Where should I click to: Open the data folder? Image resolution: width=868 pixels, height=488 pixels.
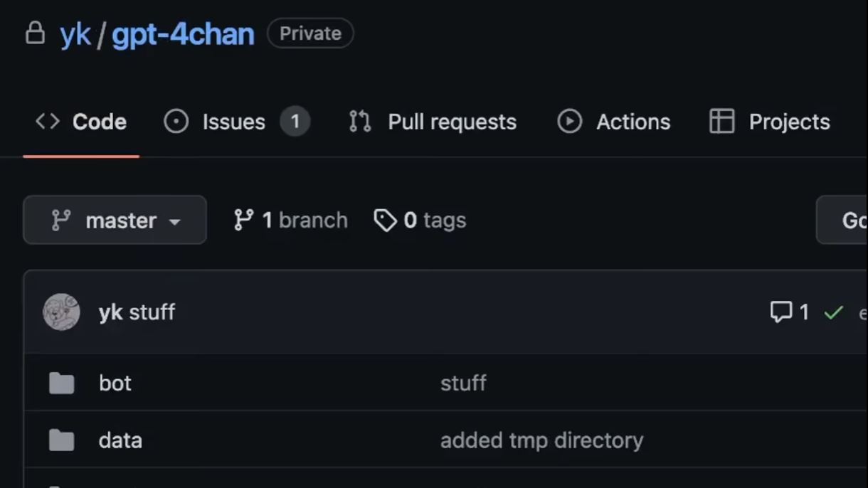[120, 440]
